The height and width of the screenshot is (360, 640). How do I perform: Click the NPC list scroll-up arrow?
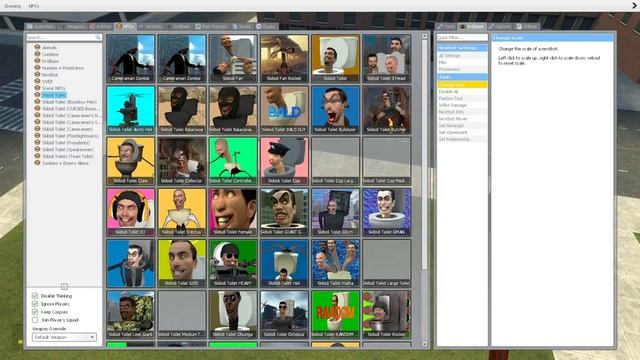coord(424,36)
